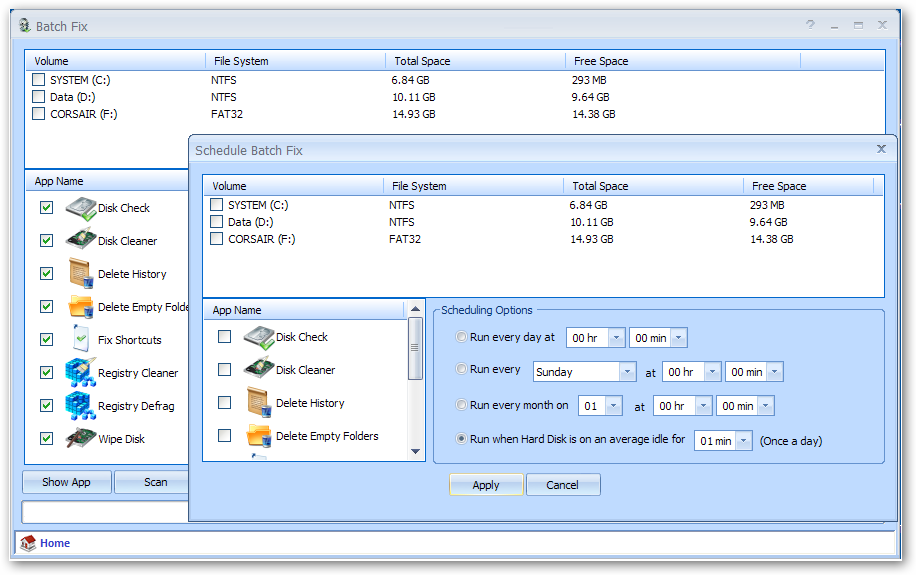The image size is (916, 575).
Task: Click Total Space column header in Schedule dialog
Action: point(653,186)
